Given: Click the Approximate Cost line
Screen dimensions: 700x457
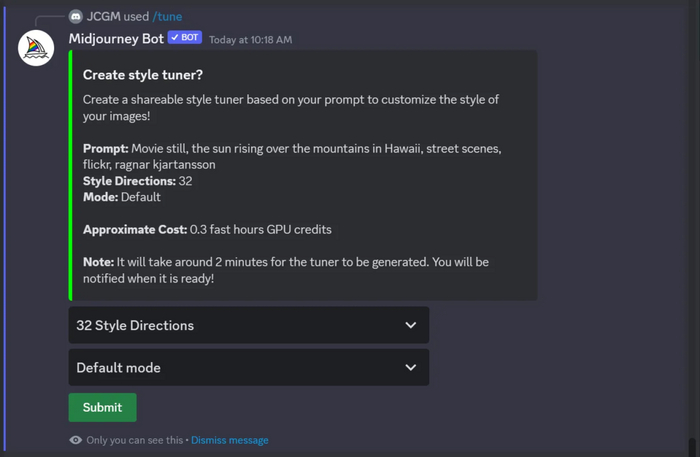Looking at the screenshot, I should 207,230.
